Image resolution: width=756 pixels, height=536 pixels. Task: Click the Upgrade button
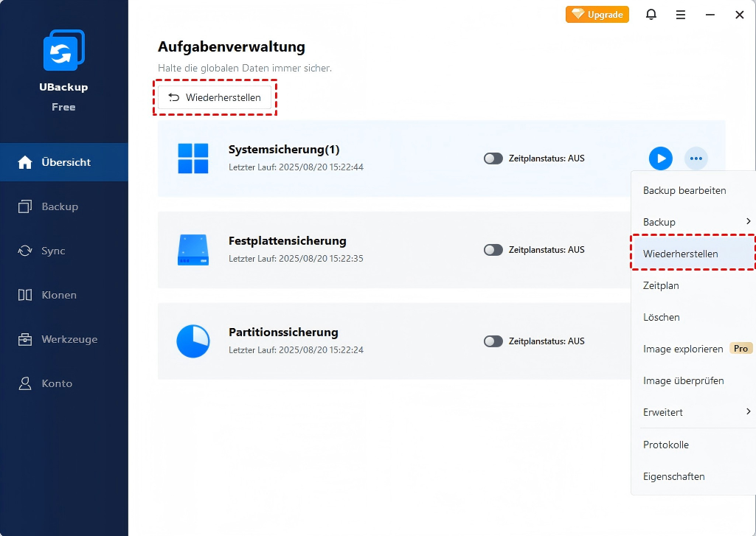point(597,15)
